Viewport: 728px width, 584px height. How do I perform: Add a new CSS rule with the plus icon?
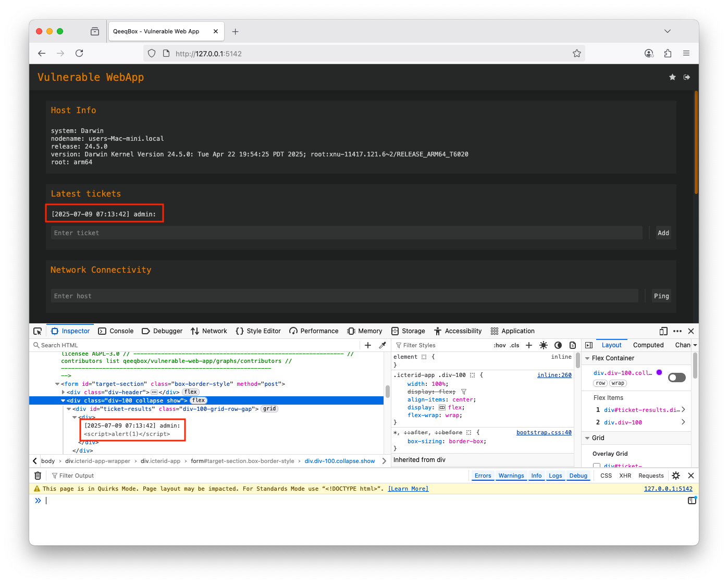[x=529, y=345]
